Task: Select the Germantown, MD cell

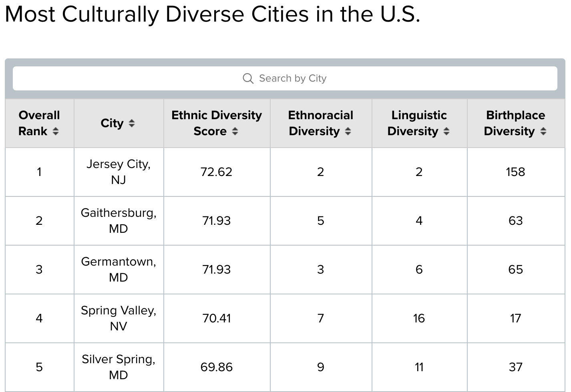Action: [119, 270]
